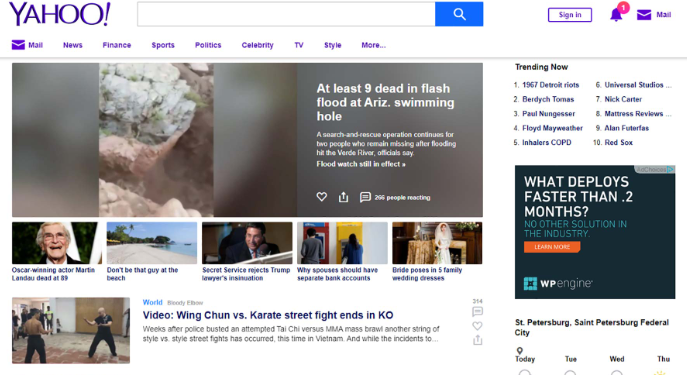Open the Wing Chun vs. Karate headline
The height and width of the screenshot is (375, 687).
coord(268,315)
